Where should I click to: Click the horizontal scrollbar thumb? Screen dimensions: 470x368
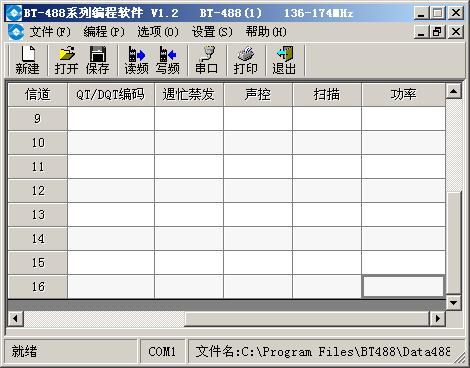[x=307, y=319]
